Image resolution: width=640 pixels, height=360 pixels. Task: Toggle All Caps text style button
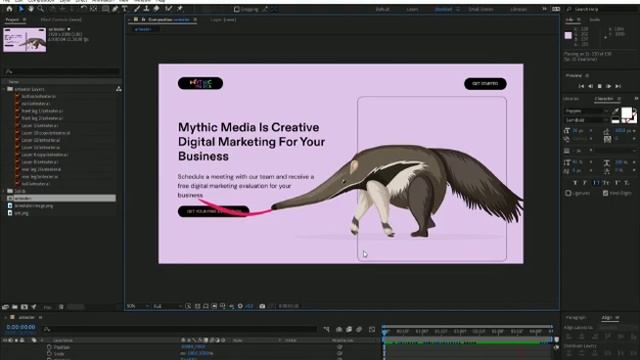pos(596,182)
